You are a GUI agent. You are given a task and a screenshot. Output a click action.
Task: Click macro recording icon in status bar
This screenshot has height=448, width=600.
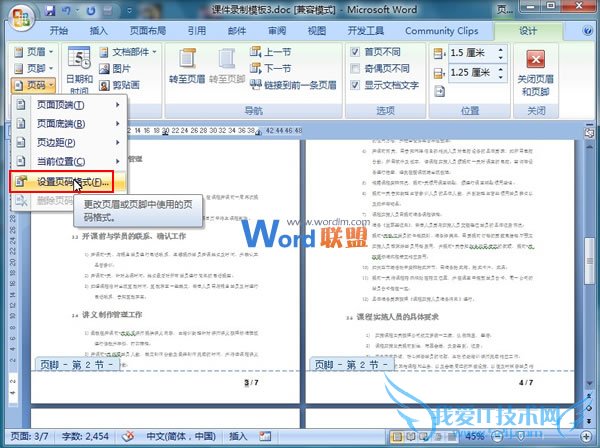(265, 436)
